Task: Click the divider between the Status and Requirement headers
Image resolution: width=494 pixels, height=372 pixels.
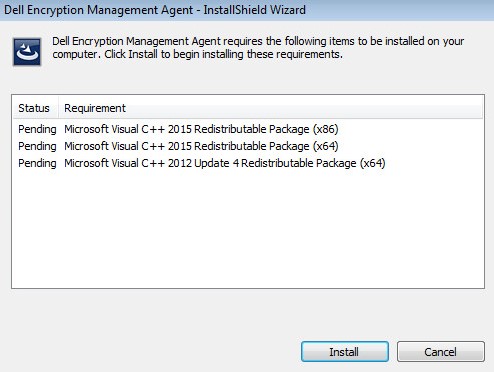Action: tap(59, 108)
